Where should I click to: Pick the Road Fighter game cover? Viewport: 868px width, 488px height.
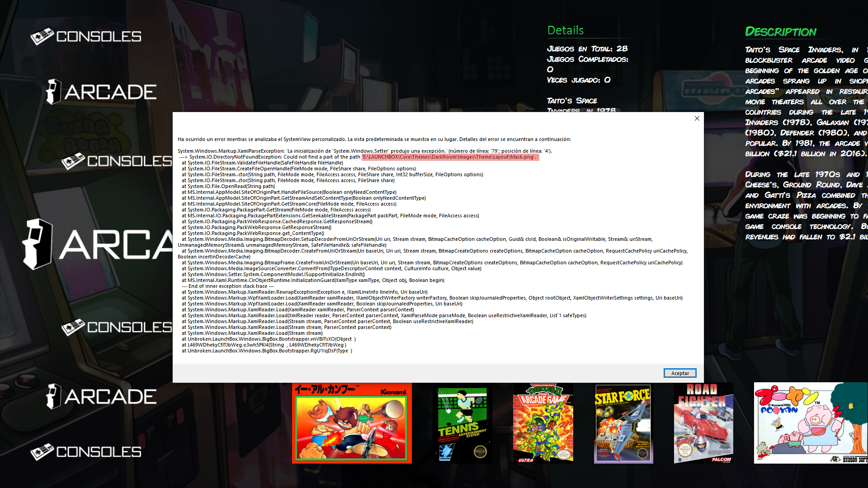[x=704, y=423]
